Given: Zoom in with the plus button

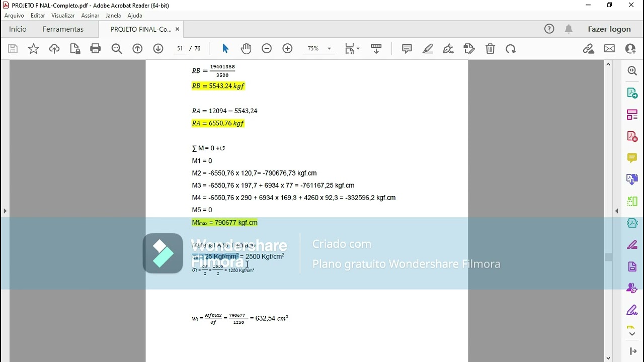Looking at the screenshot, I should (x=287, y=49).
